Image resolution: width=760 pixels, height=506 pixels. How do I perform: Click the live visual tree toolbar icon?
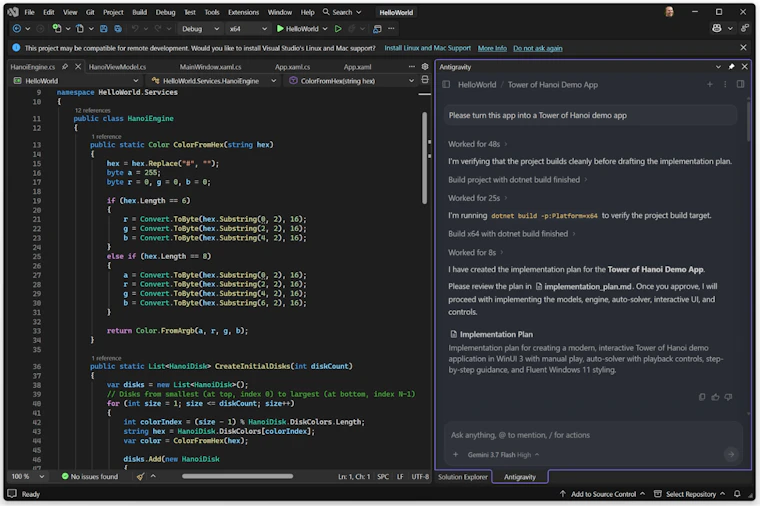click(377, 29)
